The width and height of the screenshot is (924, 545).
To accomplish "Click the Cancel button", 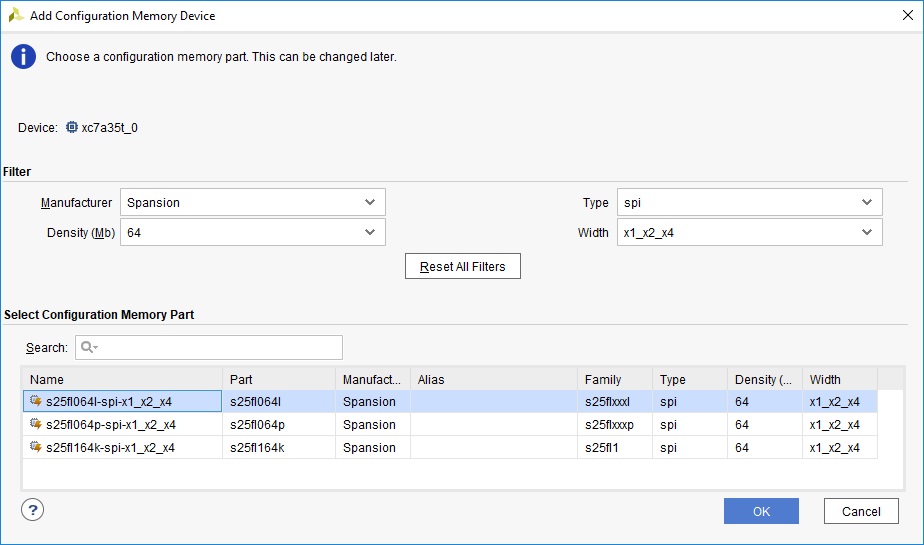I will [861, 511].
